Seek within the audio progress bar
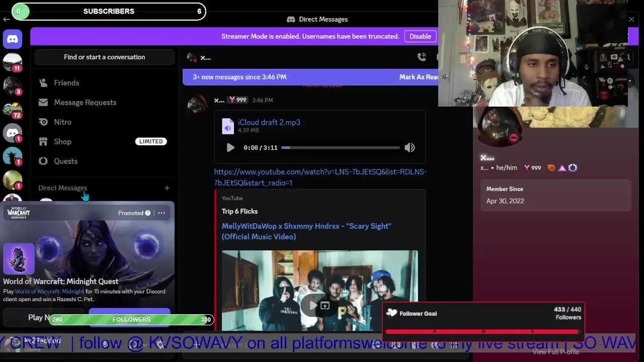The height and width of the screenshot is (362, 644). pos(341,148)
